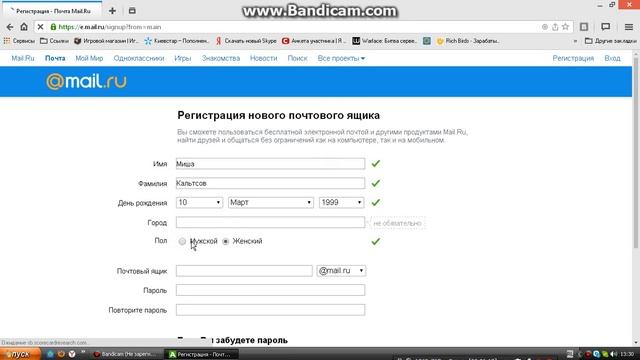The image size is (640, 360).
Task: Click the browser address bar URL
Action: click(x=110, y=27)
